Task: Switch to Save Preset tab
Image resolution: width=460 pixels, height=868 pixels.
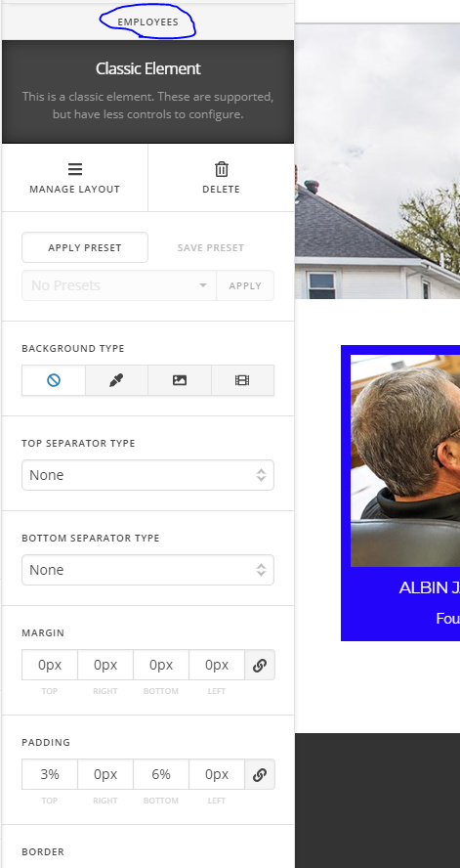Action: [211, 247]
